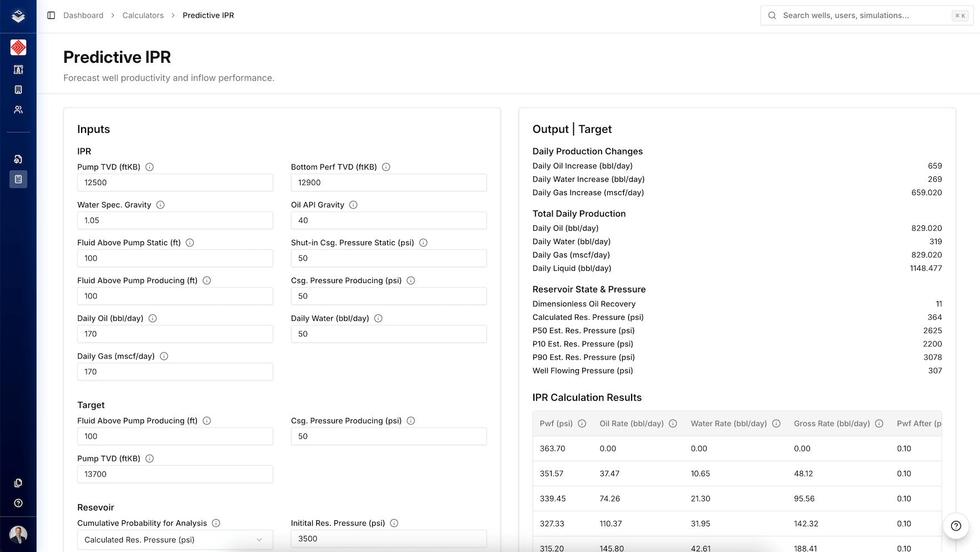
Task: Click the help question mark icon in sidebar
Action: pos(18,503)
